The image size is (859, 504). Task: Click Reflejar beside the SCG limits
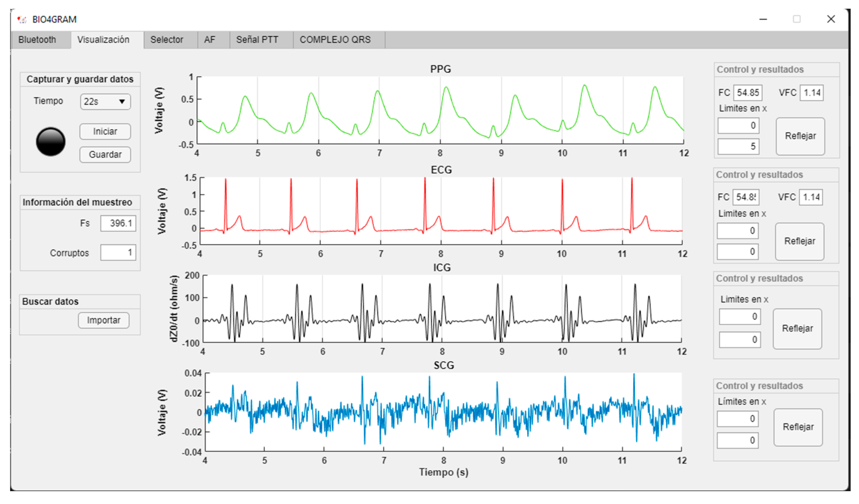[798, 427]
